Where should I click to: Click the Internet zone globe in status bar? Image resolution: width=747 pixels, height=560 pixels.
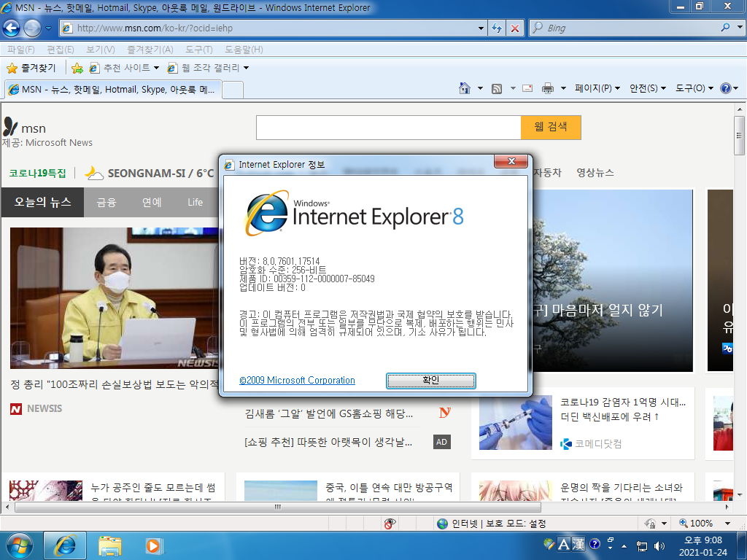(443, 524)
